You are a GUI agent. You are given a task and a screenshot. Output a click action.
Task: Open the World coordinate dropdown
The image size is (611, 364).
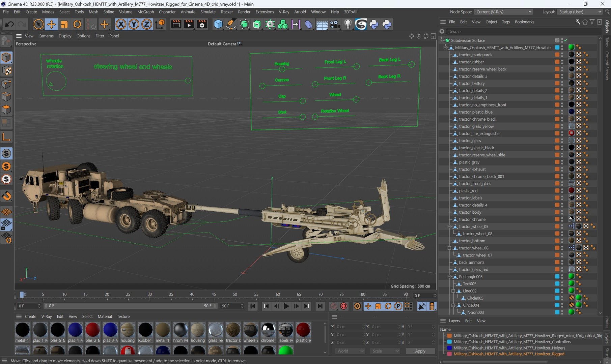[350, 351]
